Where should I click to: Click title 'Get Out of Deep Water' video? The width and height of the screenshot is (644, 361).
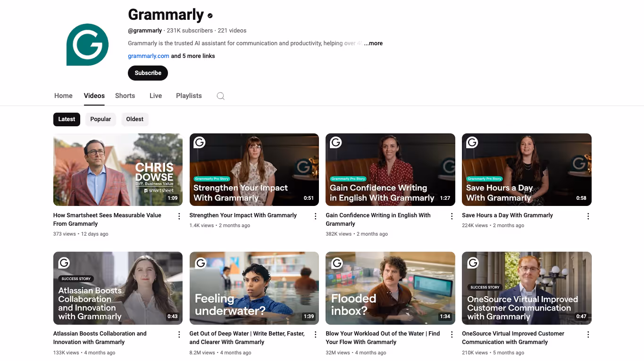click(247, 338)
